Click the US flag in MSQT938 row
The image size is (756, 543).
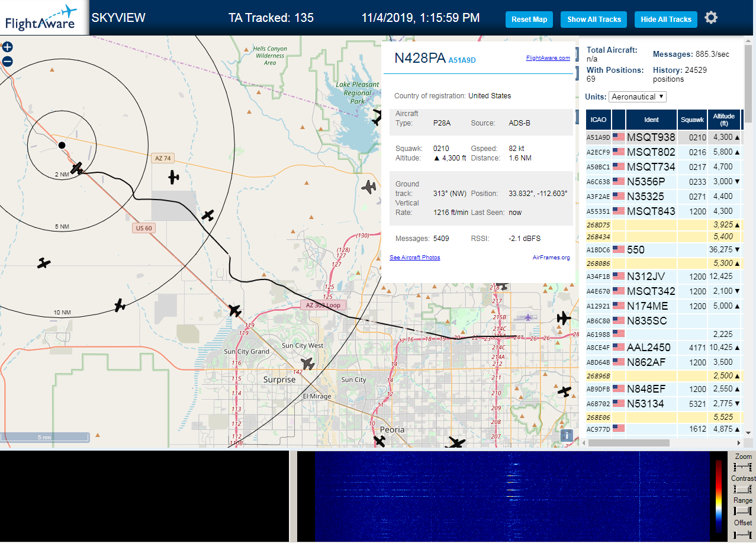pos(619,137)
